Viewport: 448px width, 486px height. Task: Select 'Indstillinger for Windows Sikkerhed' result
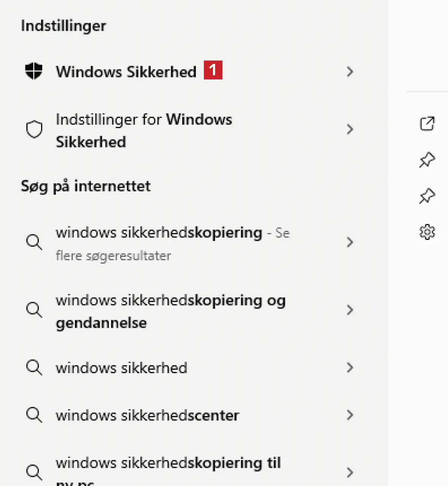click(x=143, y=130)
